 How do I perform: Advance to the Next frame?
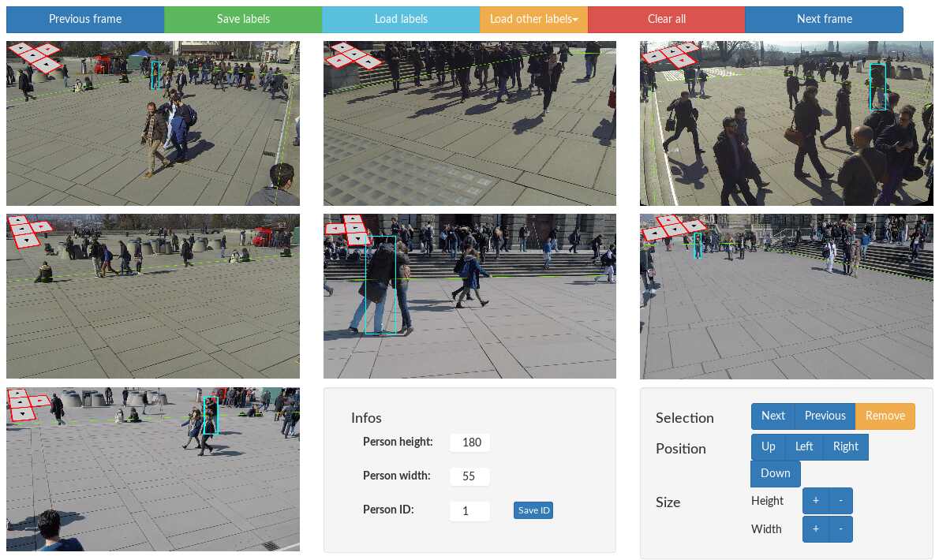coord(824,19)
